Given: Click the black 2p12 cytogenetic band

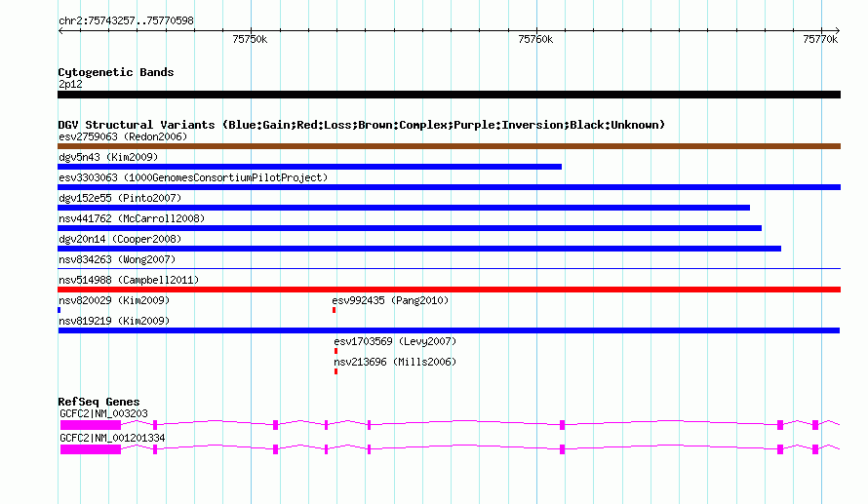Looking at the screenshot, I should pyautogui.click(x=449, y=95).
